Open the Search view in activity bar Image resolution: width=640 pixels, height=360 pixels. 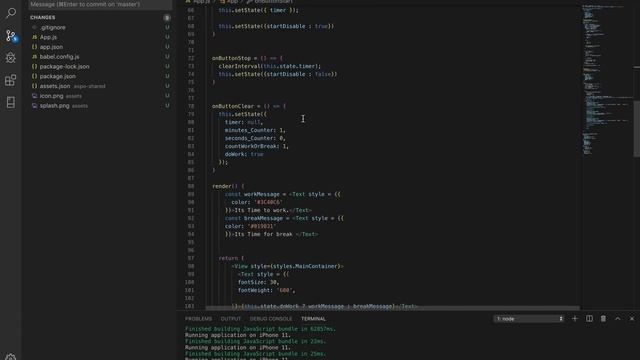point(11,13)
